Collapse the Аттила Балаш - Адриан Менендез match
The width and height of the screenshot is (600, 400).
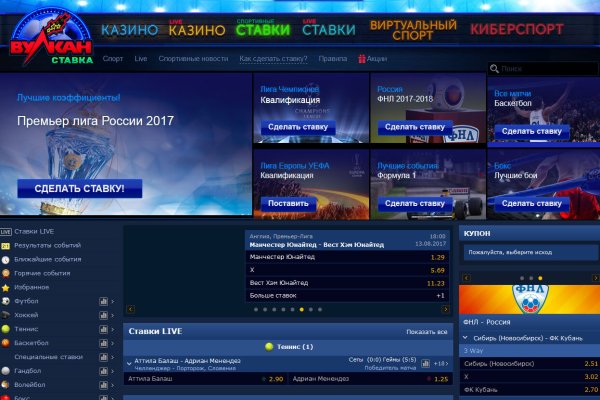pos(129,362)
